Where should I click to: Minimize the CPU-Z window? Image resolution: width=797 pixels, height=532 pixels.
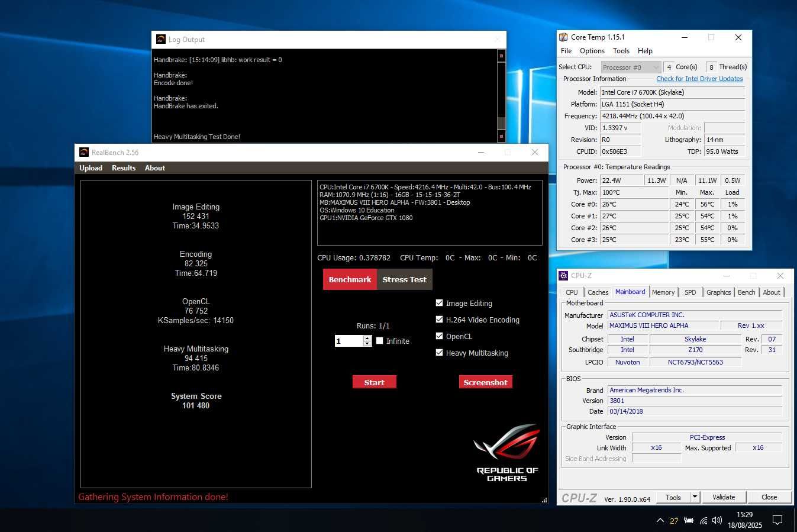[x=726, y=276]
